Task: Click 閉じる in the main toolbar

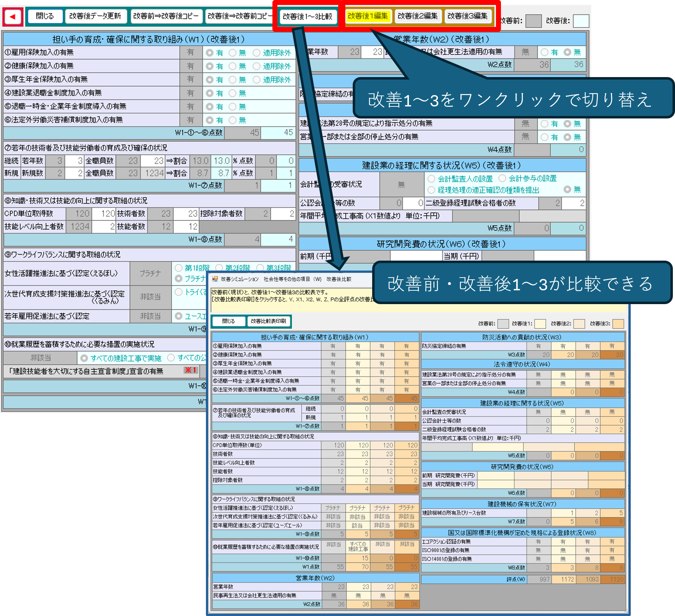Action: tap(45, 16)
